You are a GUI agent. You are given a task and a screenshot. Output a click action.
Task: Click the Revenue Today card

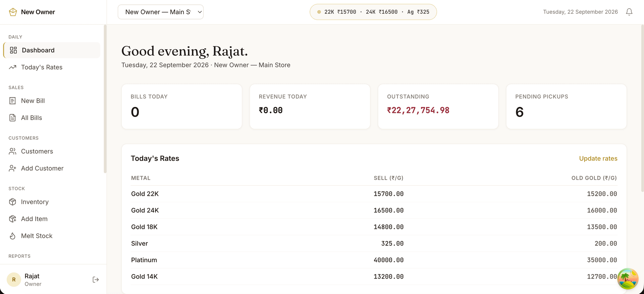coord(310,107)
